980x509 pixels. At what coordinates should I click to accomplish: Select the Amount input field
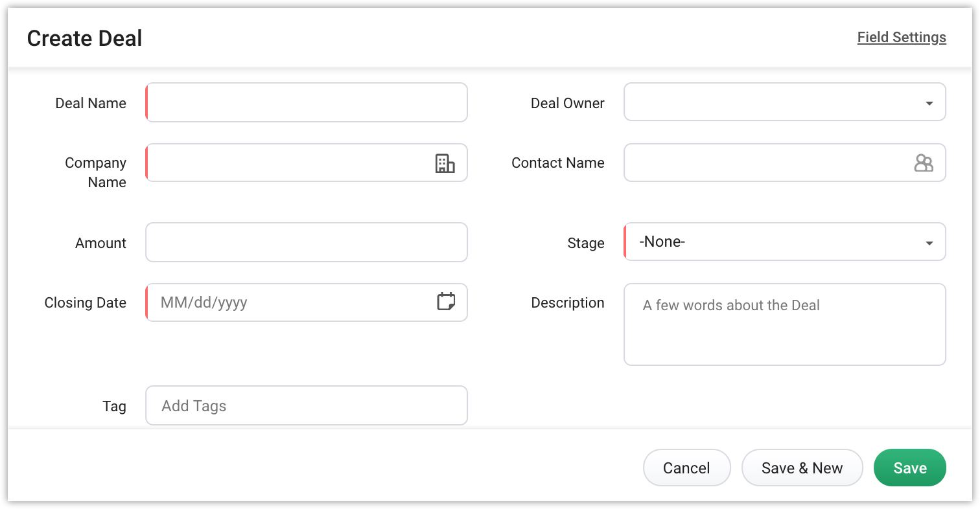(307, 242)
